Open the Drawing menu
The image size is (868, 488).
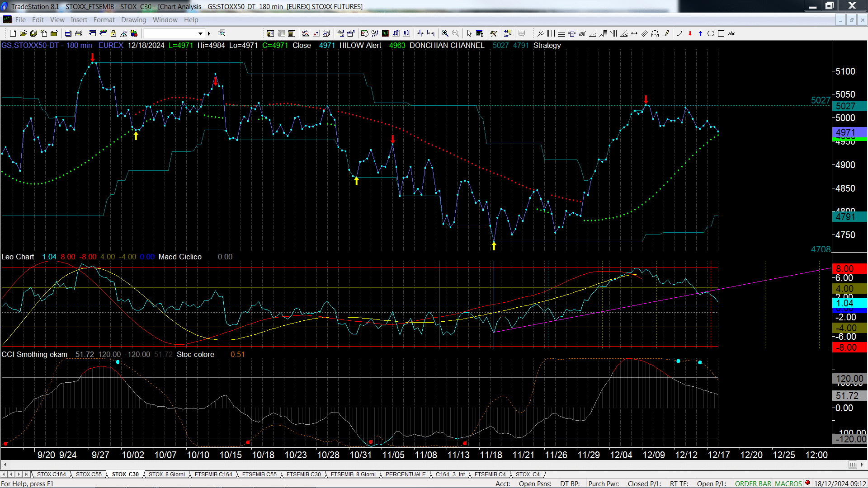click(x=133, y=20)
